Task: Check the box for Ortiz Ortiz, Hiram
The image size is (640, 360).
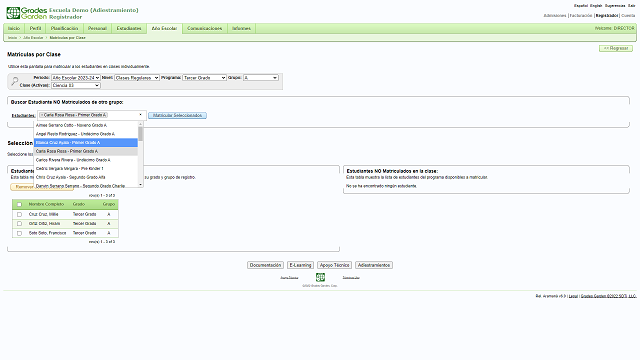Action: [x=19, y=224]
